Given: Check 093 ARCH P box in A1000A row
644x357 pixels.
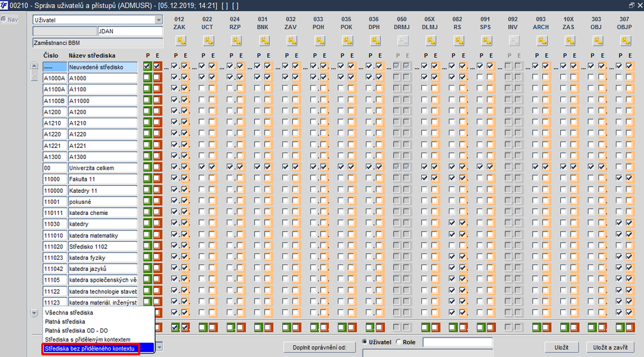Looking at the screenshot, I should point(535,77).
